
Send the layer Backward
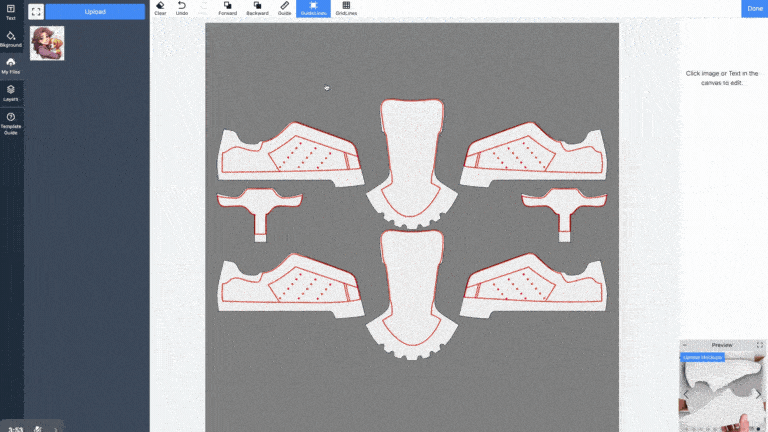tap(257, 8)
